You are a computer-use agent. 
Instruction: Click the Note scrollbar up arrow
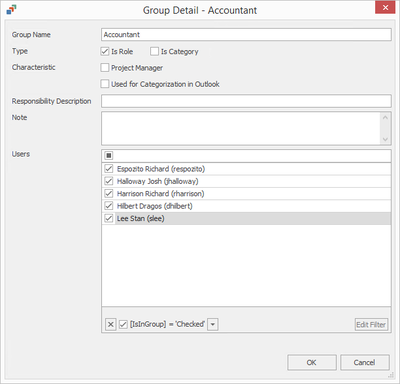[x=385, y=117]
